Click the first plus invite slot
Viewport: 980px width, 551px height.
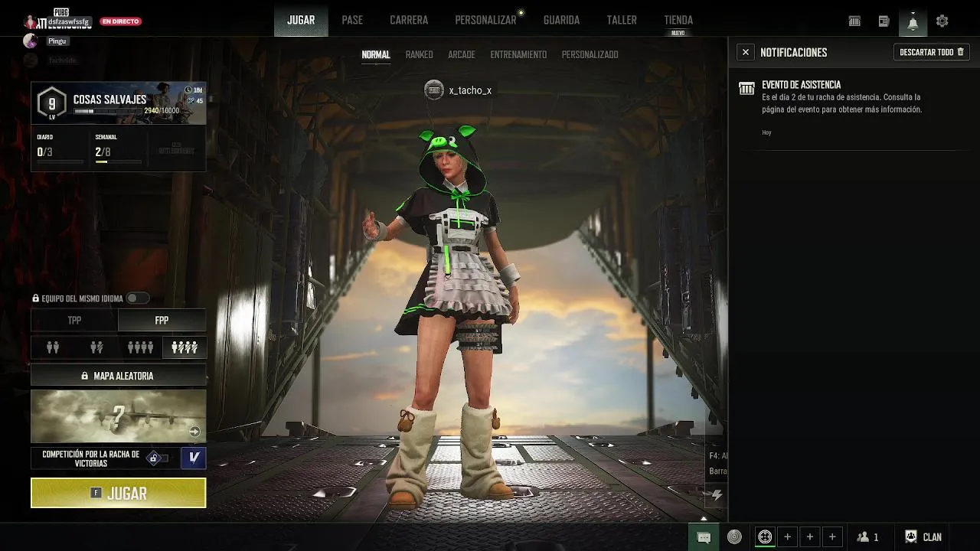(787, 537)
